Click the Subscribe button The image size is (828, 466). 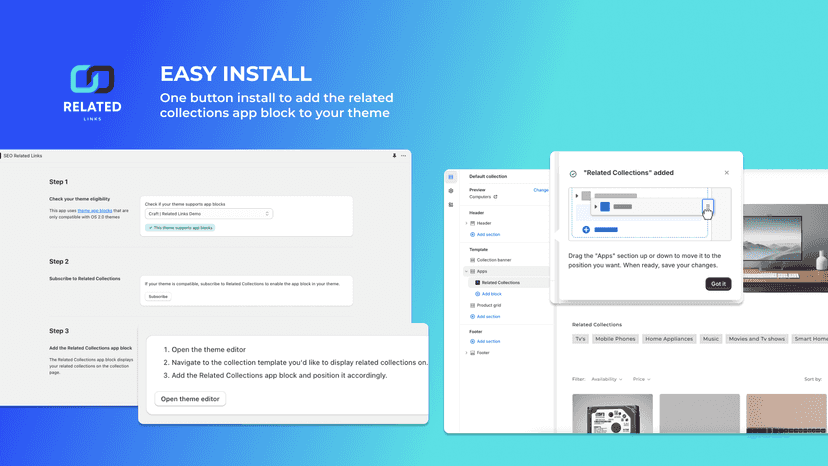158,297
